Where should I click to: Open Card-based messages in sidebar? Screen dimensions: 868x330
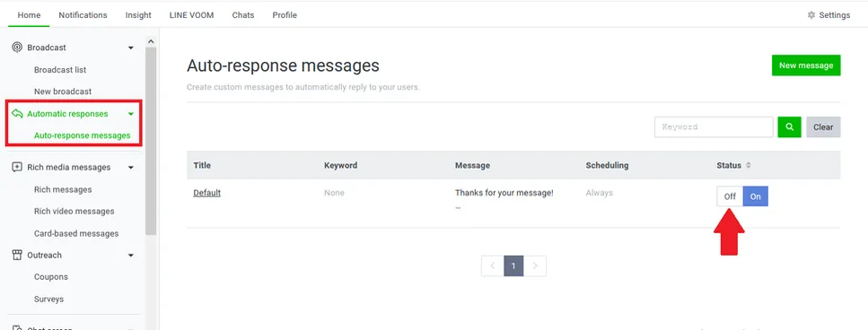pos(76,233)
